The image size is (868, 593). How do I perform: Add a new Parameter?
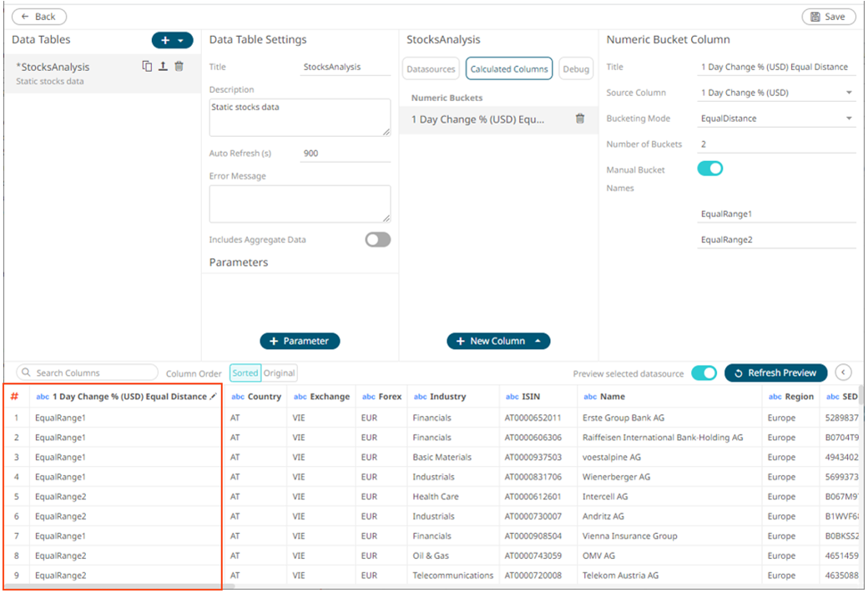pos(300,341)
